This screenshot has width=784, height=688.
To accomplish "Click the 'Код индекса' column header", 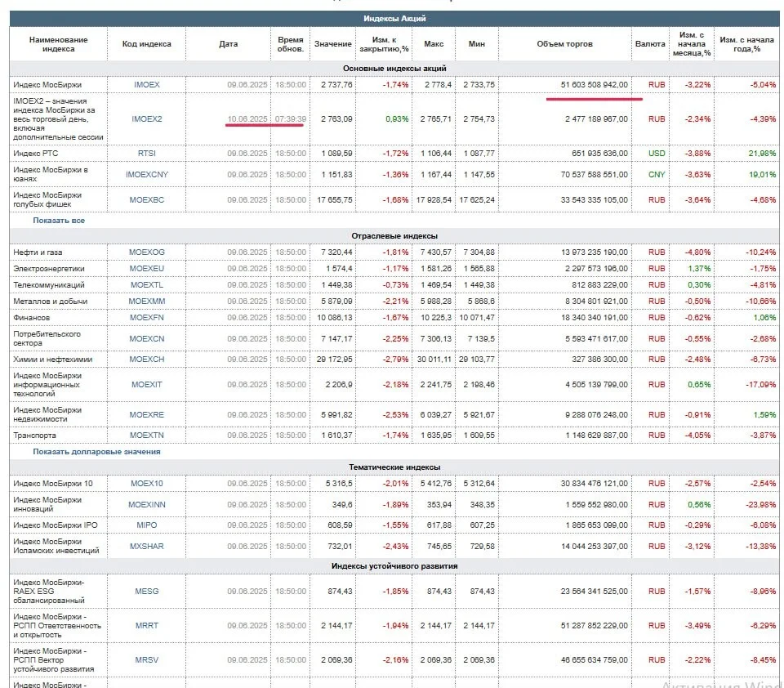I will pyautogui.click(x=146, y=44).
